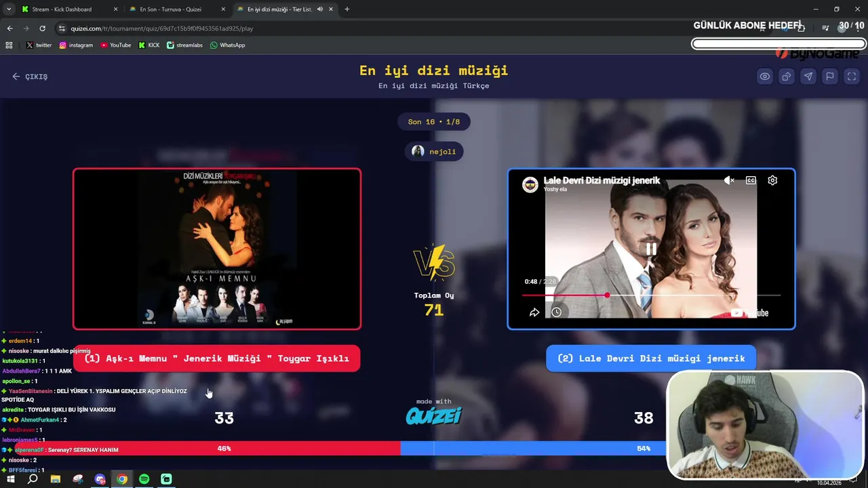Open the WhatsApp bookmark
The width and height of the screenshot is (868, 488).
pyautogui.click(x=227, y=45)
